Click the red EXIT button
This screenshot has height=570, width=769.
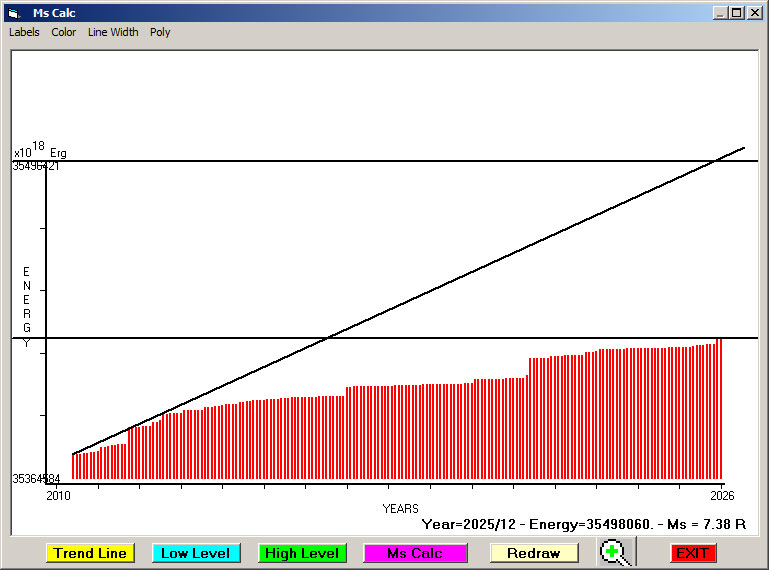point(692,553)
